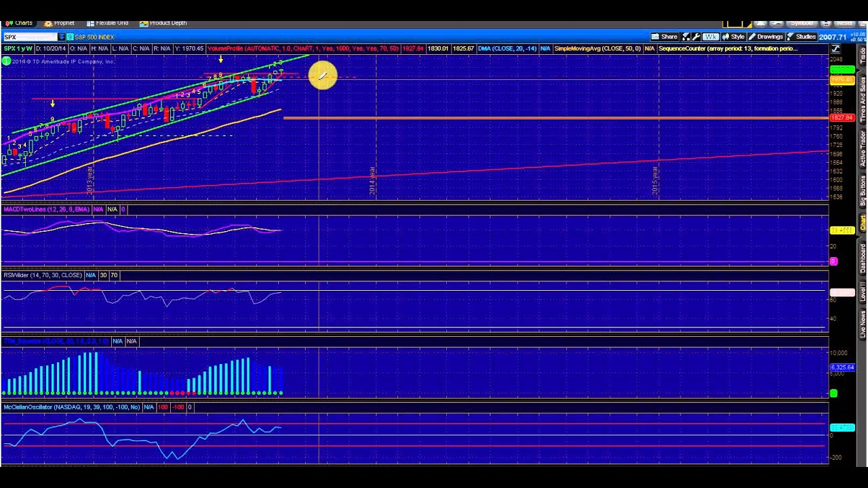This screenshot has width=868, height=488.
Task: Click the SimpleMovingAvg (CLOSE, 50, 0) label
Action: [x=597, y=49]
